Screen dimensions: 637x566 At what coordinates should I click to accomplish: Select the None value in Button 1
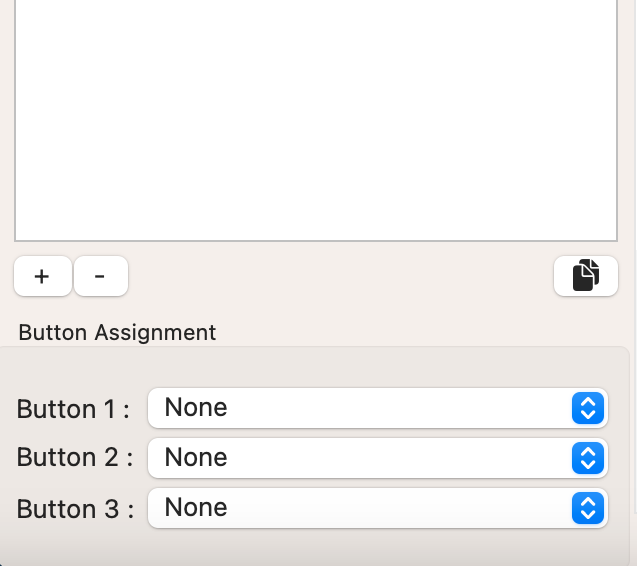click(196, 407)
